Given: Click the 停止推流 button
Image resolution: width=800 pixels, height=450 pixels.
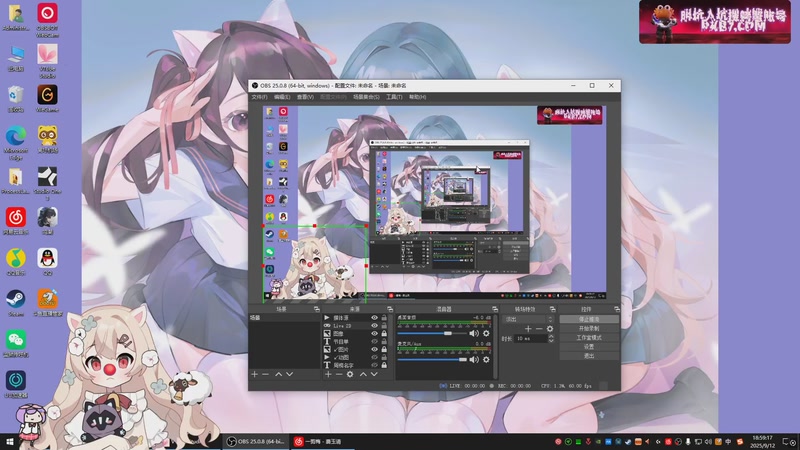Looking at the screenshot, I should coord(589,319).
